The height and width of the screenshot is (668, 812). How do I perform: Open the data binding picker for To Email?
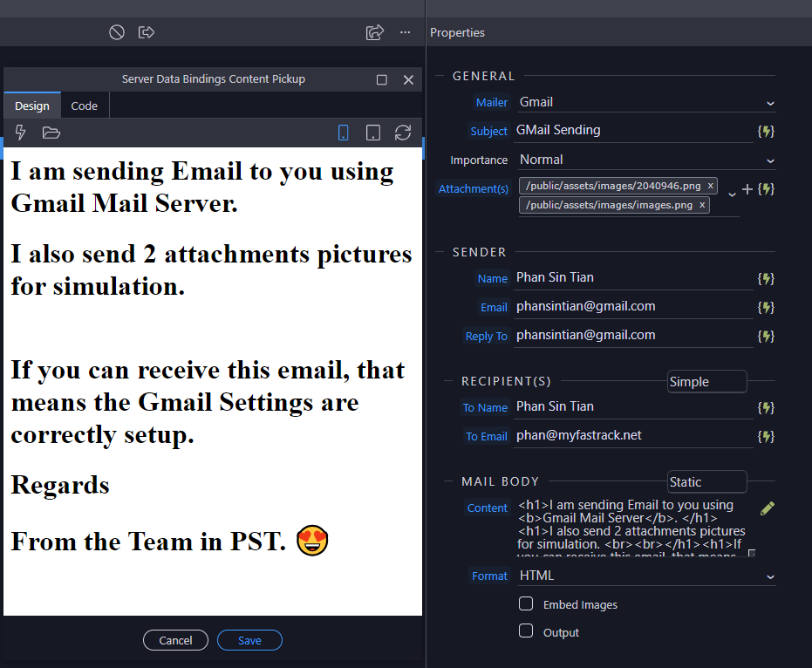click(766, 437)
